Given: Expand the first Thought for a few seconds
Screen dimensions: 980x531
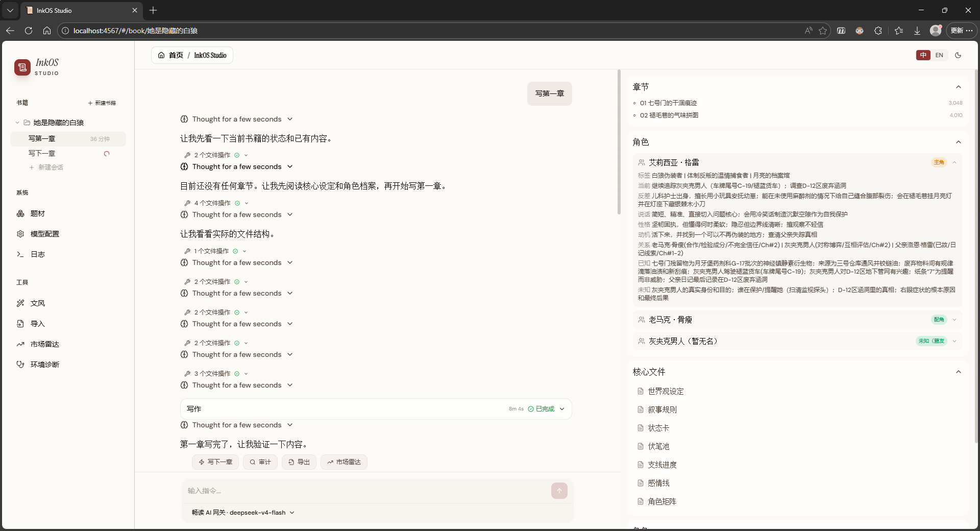Looking at the screenshot, I should point(237,119).
